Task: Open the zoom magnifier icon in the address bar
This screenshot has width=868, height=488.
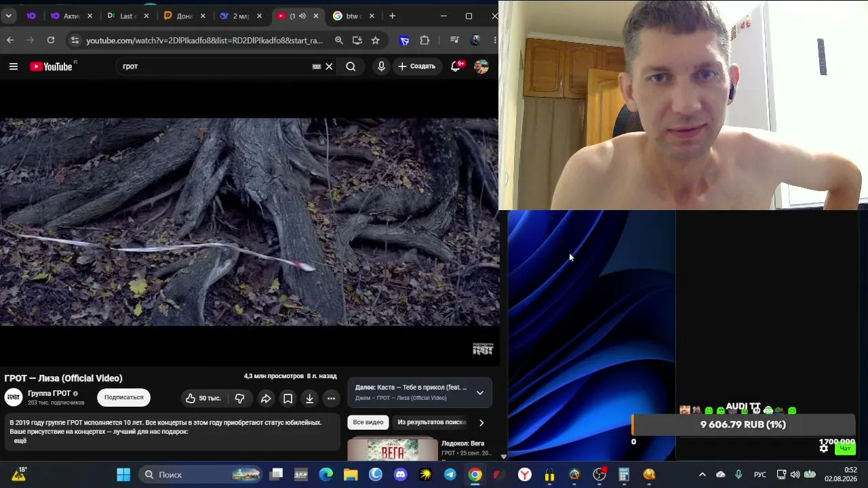Action: click(339, 41)
